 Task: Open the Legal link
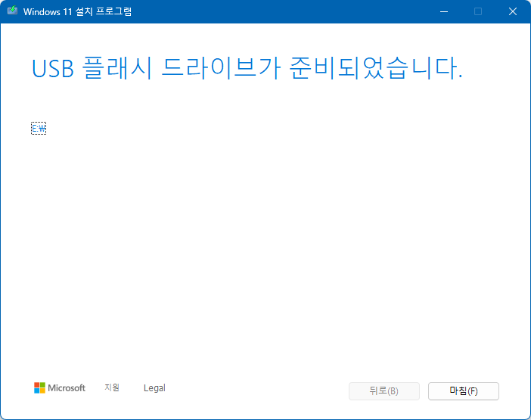click(154, 387)
